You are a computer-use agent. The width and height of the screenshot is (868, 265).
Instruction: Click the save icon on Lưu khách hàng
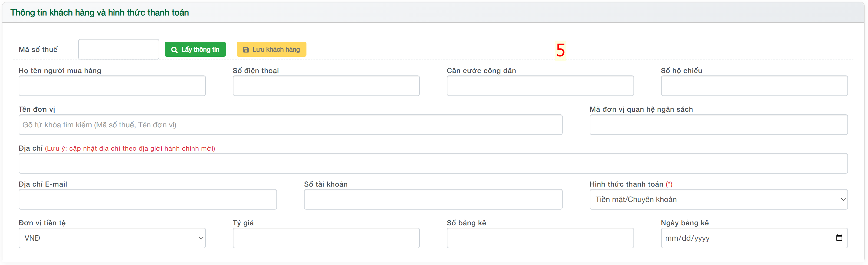pyautogui.click(x=246, y=50)
